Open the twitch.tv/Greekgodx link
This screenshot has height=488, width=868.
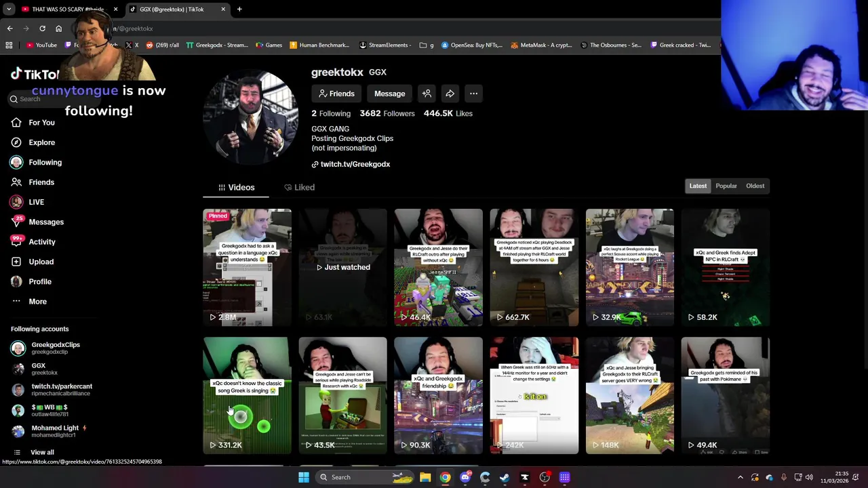point(351,164)
